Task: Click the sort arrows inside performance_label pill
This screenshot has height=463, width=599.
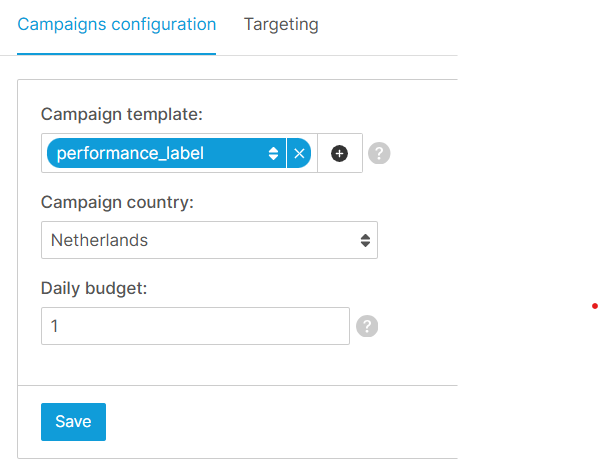Action: click(x=273, y=153)
